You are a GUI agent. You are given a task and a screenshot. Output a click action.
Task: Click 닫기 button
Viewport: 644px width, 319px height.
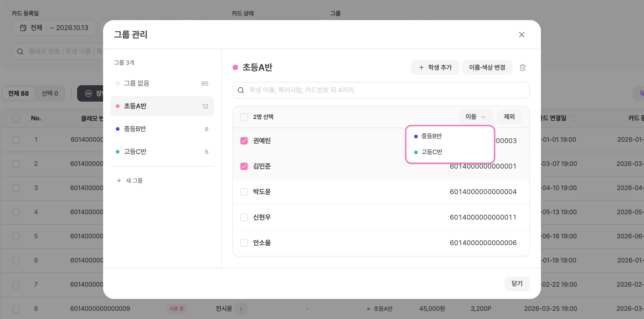517,283
